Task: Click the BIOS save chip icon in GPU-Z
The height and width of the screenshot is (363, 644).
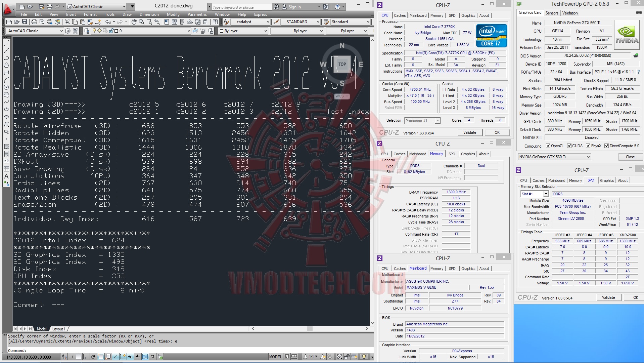Action: pos(636,55)
